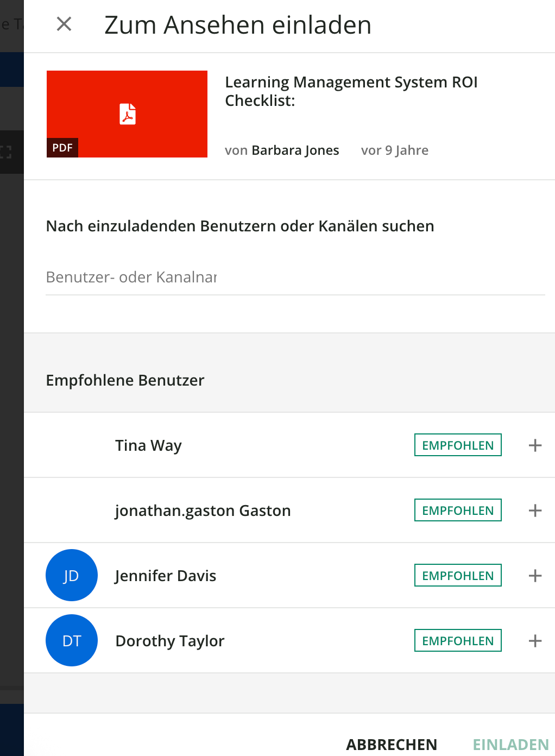Click the PDF label on thumbnail
Image resolution: width=555 pixels, height=756 pixels.
(62, 148)
